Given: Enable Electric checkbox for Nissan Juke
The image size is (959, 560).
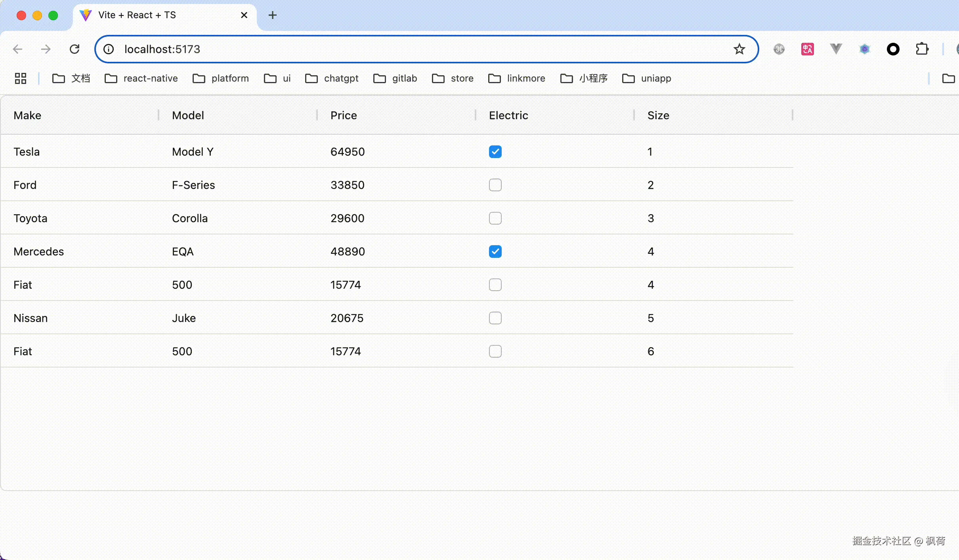Looking at the screenshot, I should point(495,318).
